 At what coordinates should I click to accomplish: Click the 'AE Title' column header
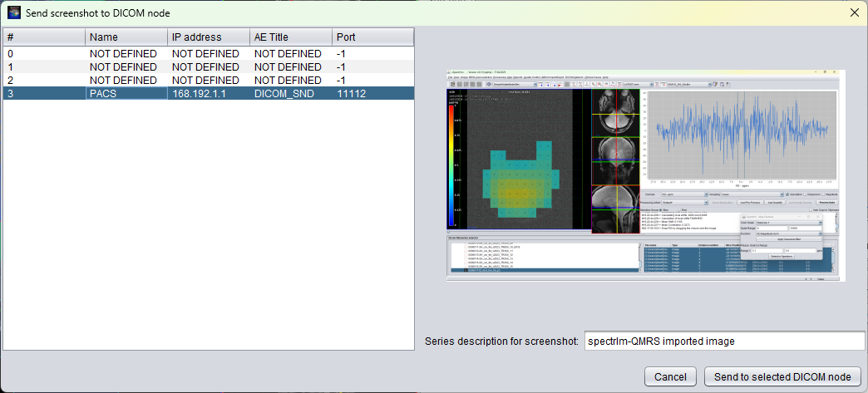tap(291, 37)
